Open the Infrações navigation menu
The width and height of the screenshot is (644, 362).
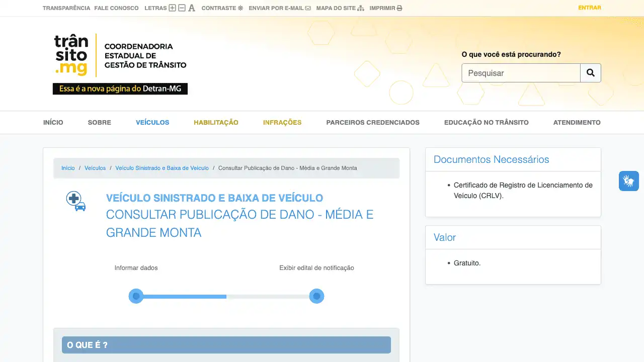(x=282, y=122)
